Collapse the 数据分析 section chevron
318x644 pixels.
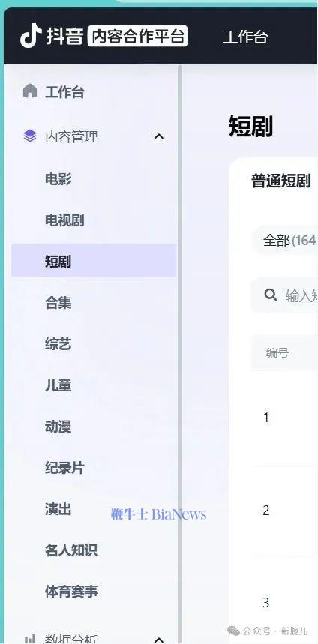(x=158, y=640)
